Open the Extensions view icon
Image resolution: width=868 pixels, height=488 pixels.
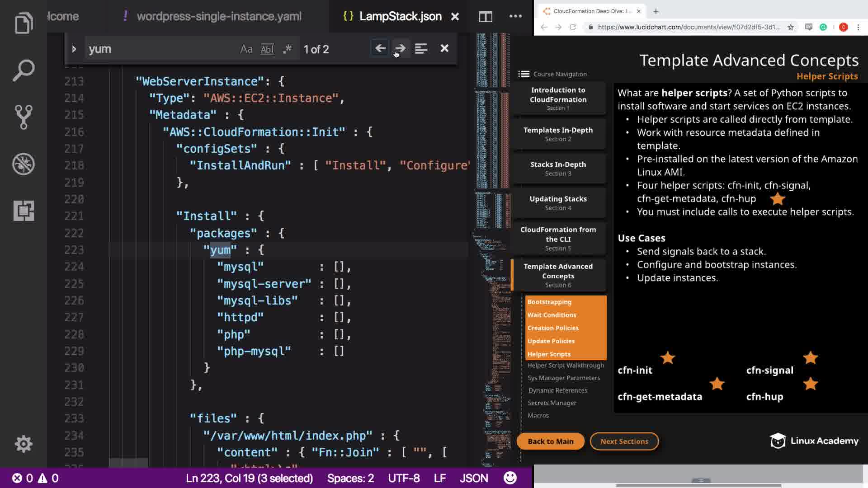24,211
